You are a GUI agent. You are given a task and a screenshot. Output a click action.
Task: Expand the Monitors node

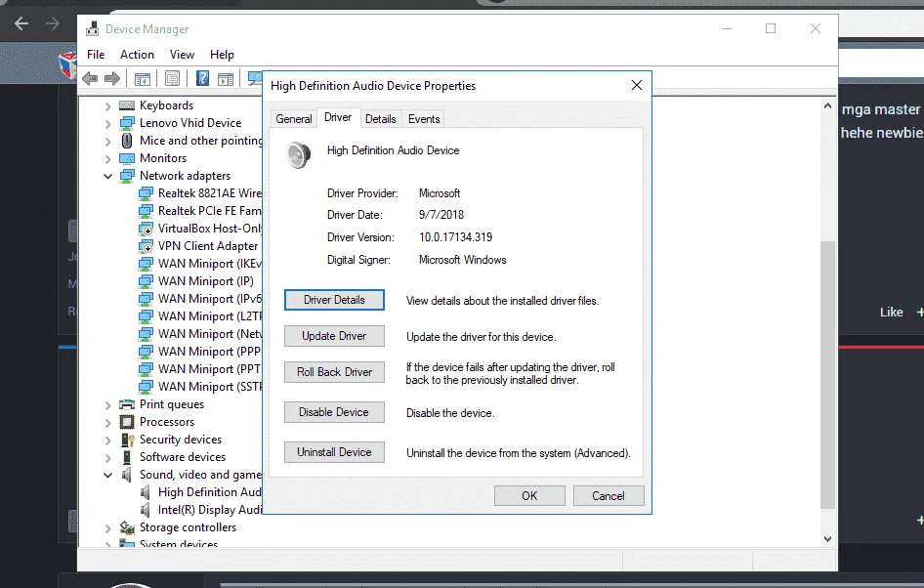(x=107, y=159)
